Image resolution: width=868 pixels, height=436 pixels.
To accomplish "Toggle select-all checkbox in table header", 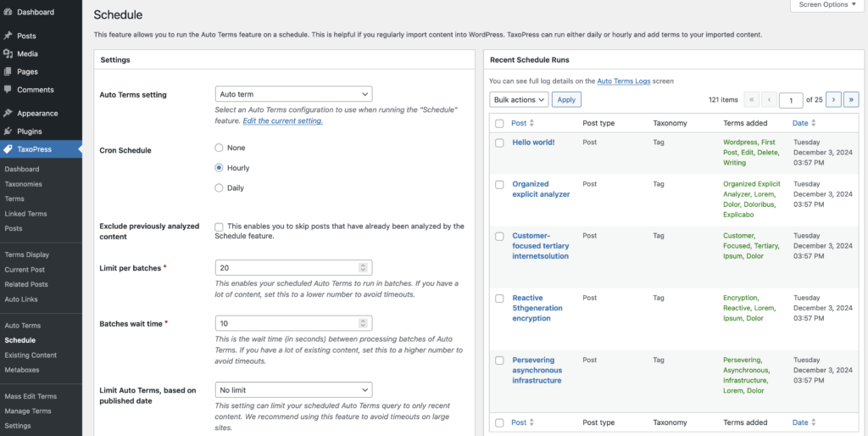I will (499, 124).
